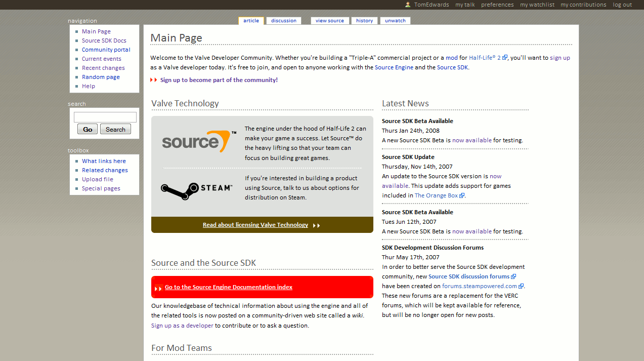Follow the mod link in intro text
The height and width of the screenshot is (361, 644).
click(x=451, y=58)
